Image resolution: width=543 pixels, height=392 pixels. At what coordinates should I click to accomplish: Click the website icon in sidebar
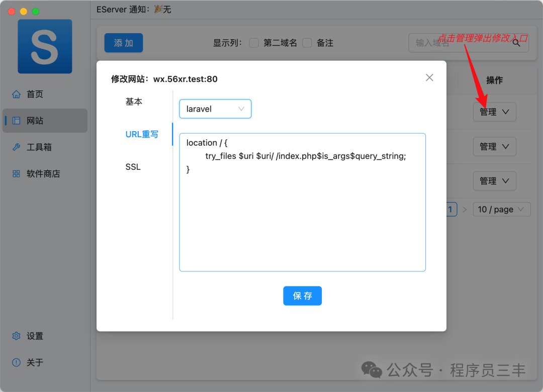coord(16,121)
